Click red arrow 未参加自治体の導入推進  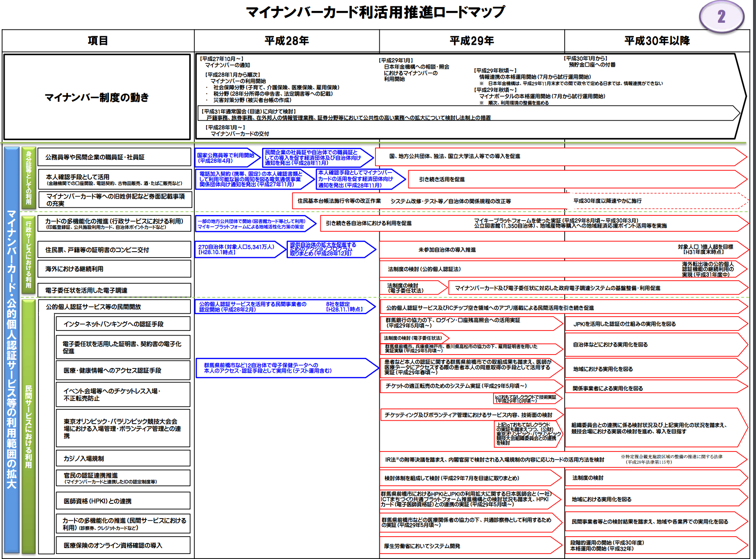pos(564,250)
